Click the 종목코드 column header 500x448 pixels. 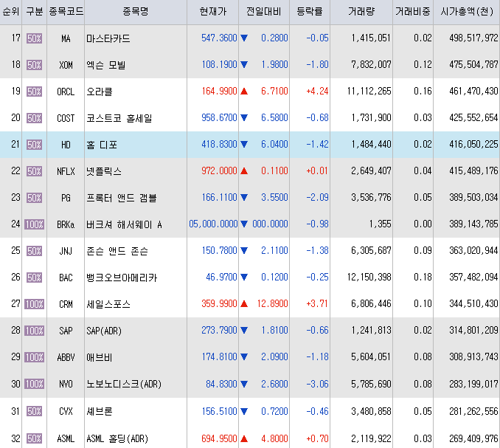pos(66,12)
